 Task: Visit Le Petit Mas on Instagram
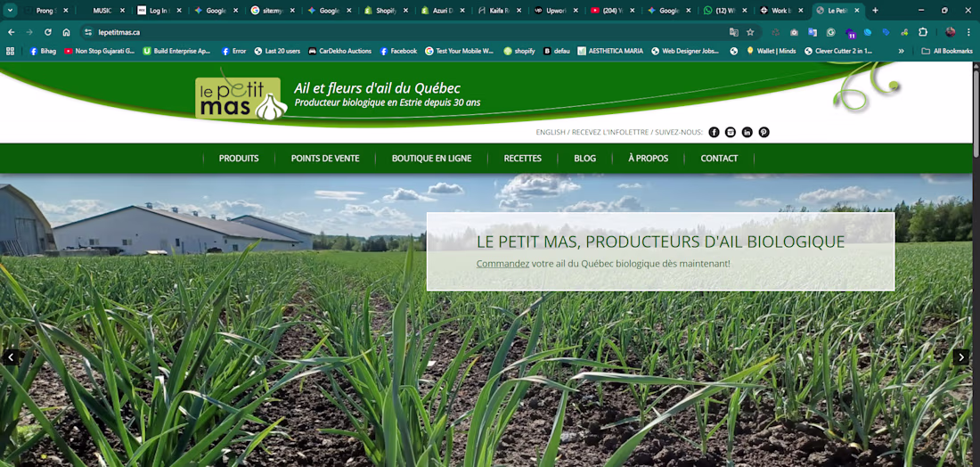tap(731, 132)
